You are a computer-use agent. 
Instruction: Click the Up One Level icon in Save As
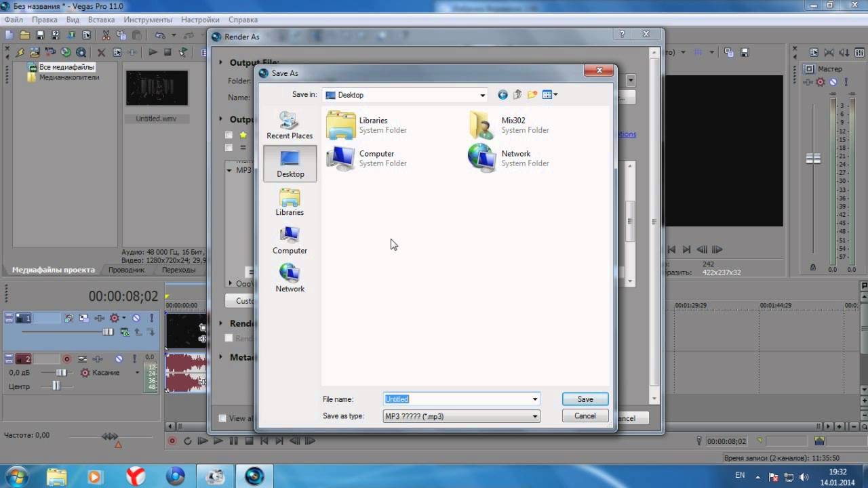click(517, 95)
